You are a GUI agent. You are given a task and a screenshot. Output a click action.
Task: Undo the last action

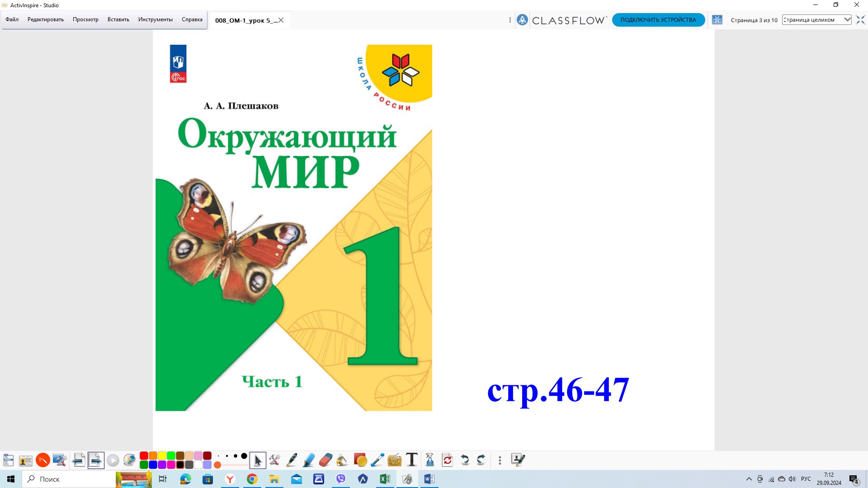pyautogui.click(x=465, y=460)
